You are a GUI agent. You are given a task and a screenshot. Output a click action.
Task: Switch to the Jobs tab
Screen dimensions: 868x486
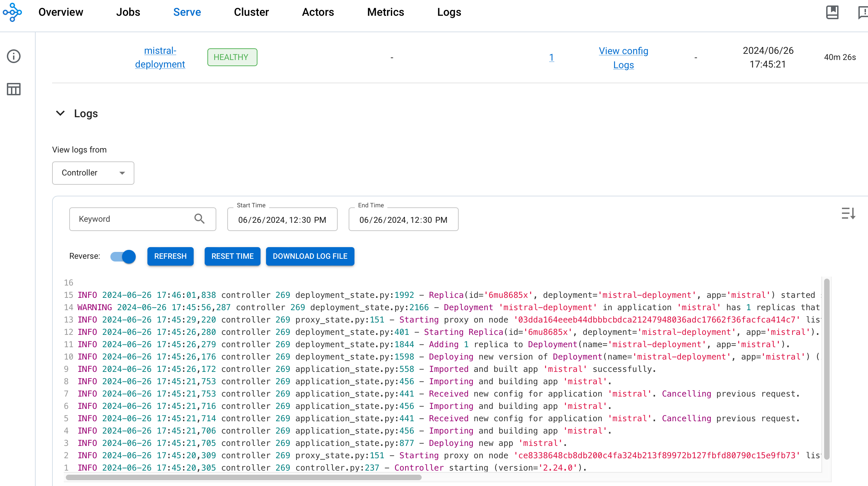click(x=128, y=12)
